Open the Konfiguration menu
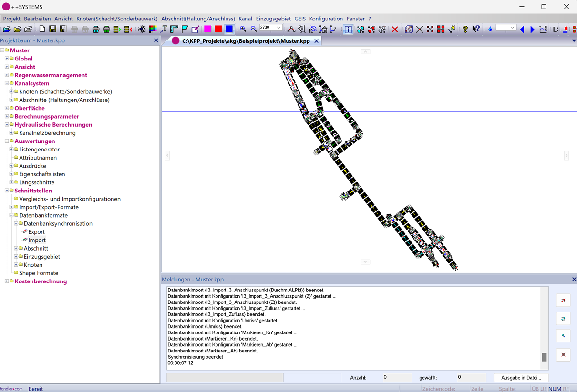577x392 pixels. (x=326, y=19)
